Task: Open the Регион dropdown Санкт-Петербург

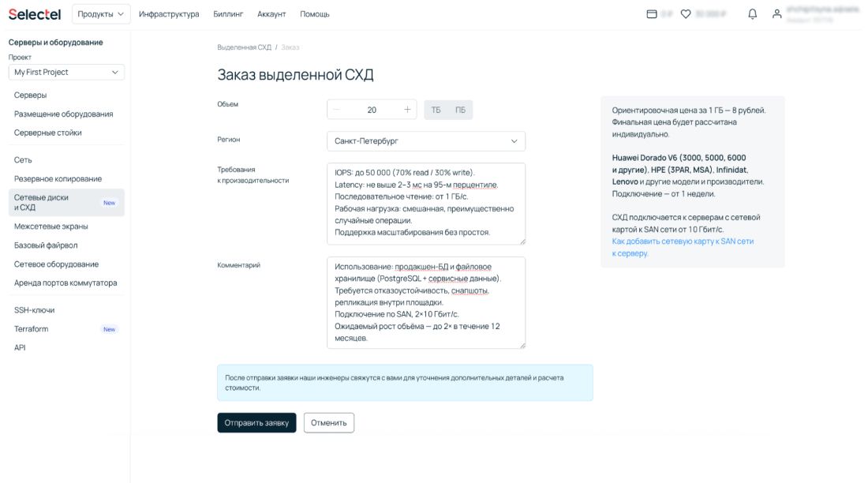Action: pos(425,141)
